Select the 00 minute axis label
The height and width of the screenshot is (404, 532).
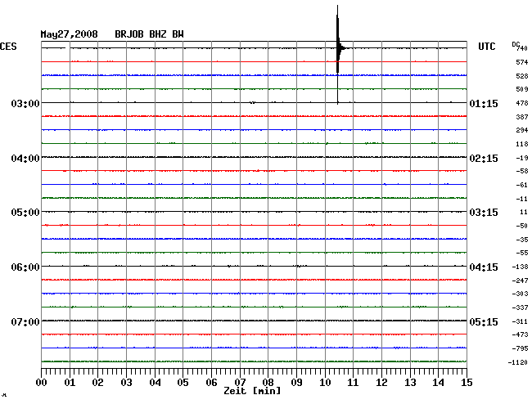pyautogui.click(x=42, y=383)
